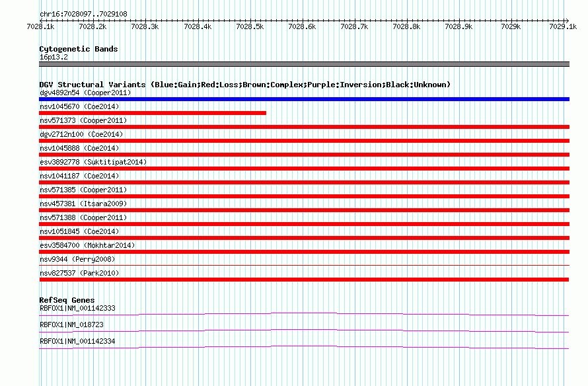Click the 7028.6k ruler tick label

(x=302, y=26)
